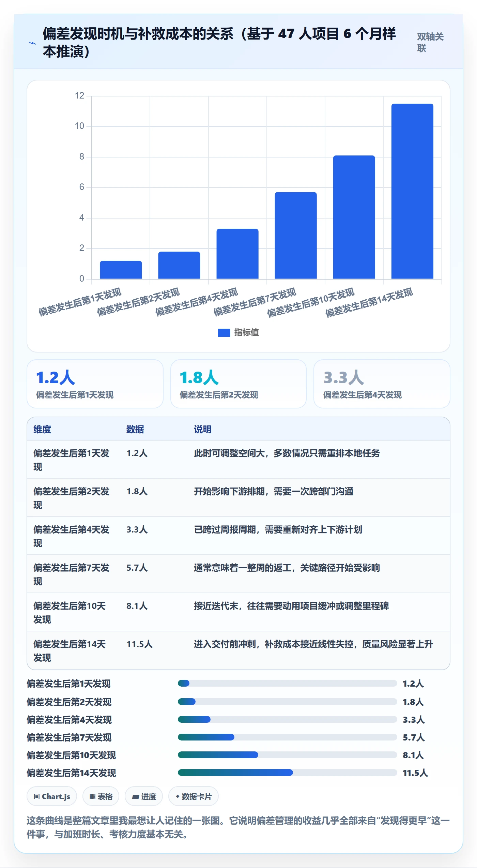Viewport: 477px width, 868px height.
Task: Click table cell 8.1人
Action: pos(137,606)
